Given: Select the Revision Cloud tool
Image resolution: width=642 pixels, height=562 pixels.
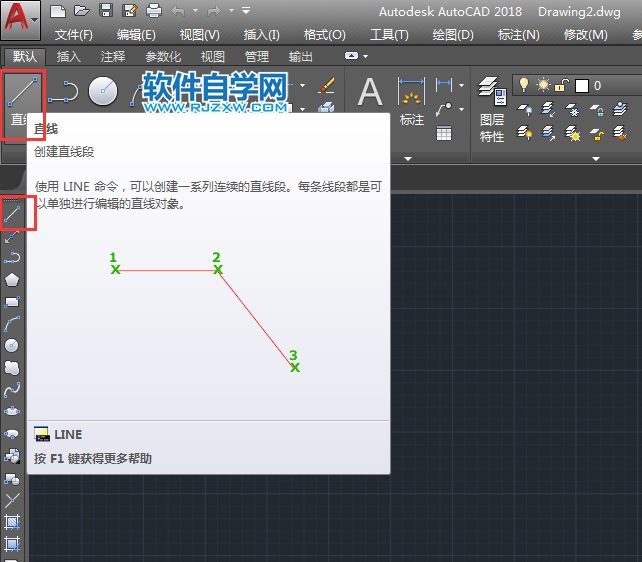Looking at the screenshot, I should tap(12, 368).
